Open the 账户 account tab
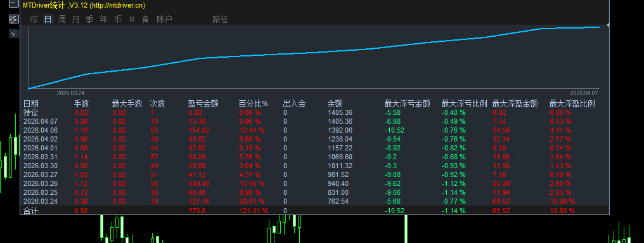 165,19
